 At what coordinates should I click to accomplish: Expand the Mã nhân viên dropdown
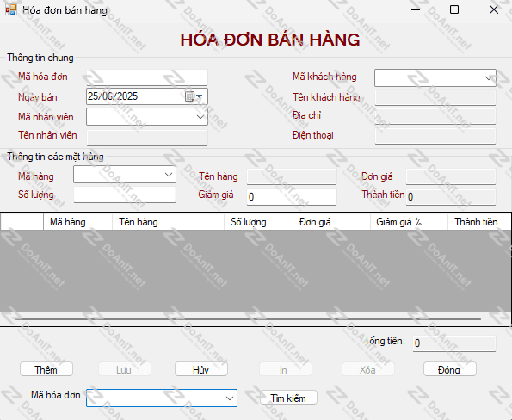coord(200,117)
